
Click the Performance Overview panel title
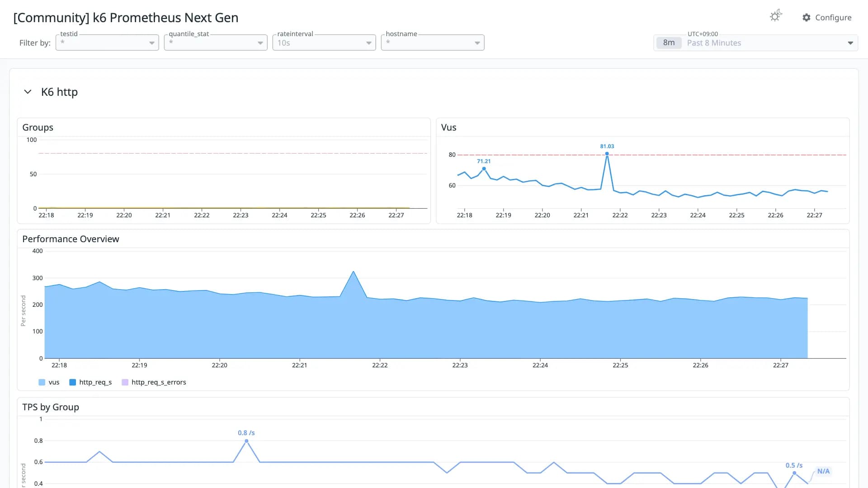pos(71,239)
